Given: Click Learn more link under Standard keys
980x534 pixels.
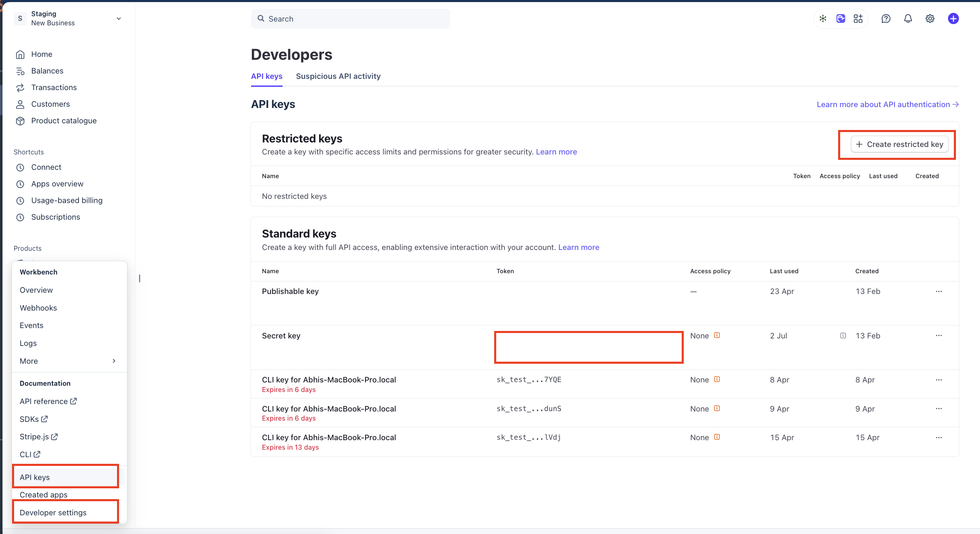Looking at the screenshot, I should click(578, 247).
